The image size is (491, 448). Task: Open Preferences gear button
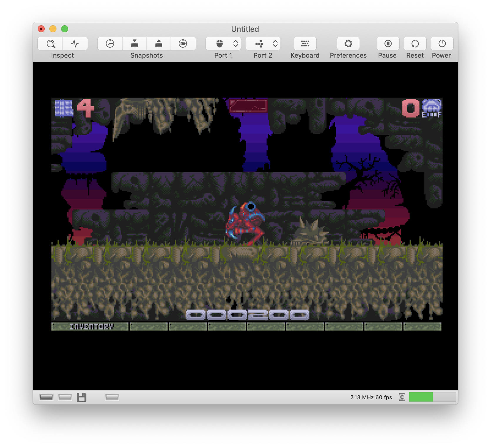tap(348, 44)
